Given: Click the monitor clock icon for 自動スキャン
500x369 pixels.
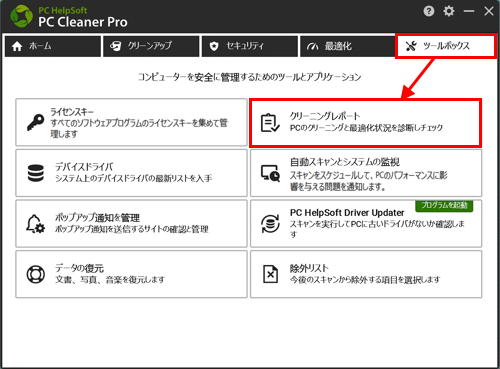Looking at the screenshot, I should 270,173.
